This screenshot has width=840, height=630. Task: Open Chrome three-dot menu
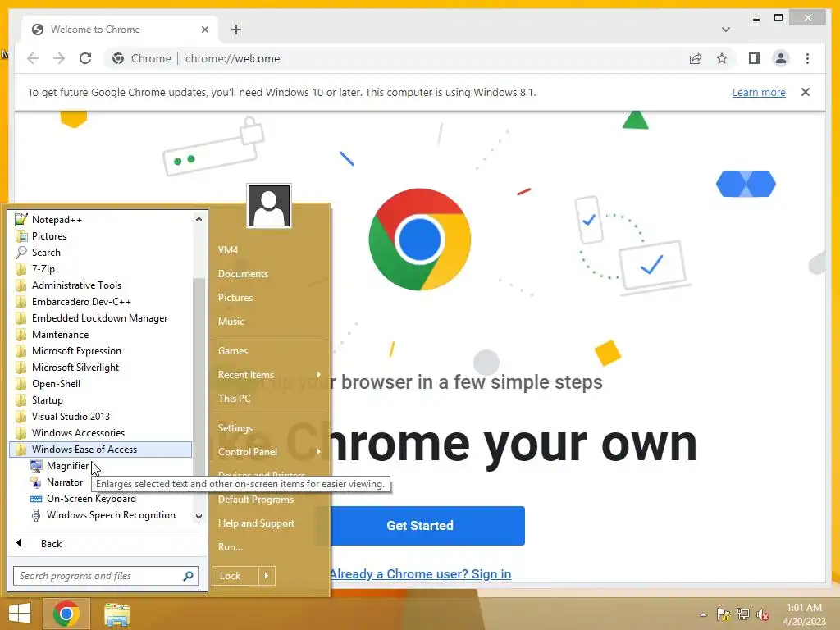pyautogui.click(x=807, y=58)
